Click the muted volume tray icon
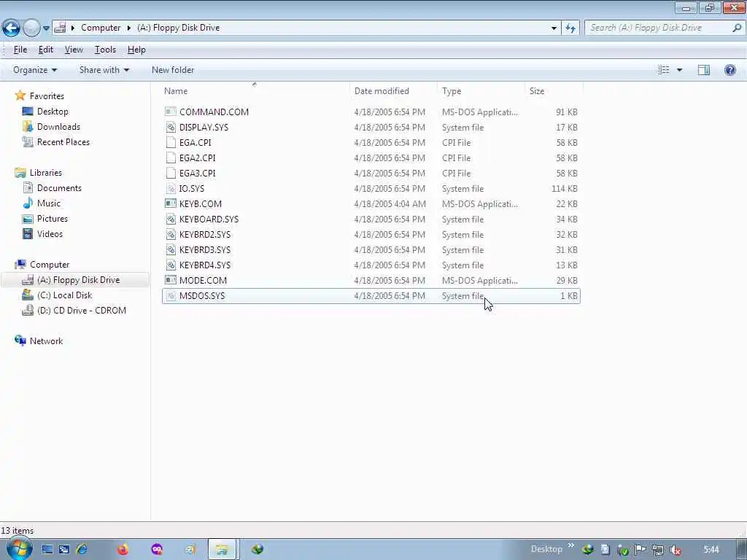Viewport: 747px width, 560px height. coord(676,550)
